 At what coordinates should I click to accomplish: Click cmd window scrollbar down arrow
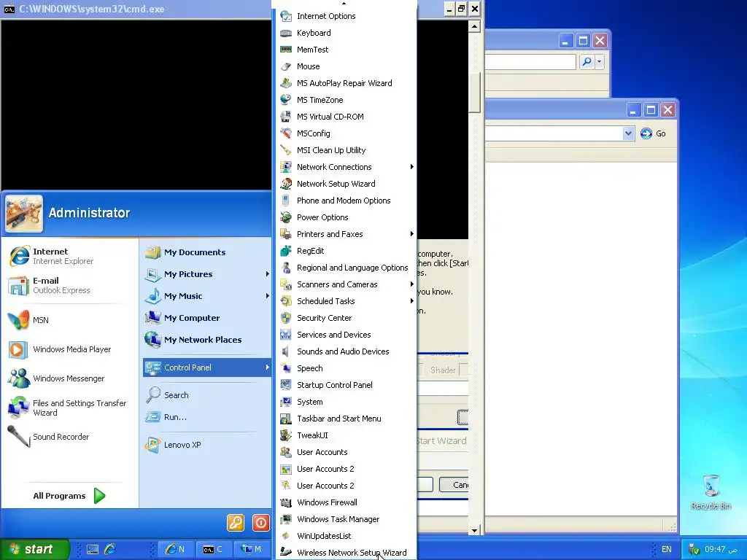[474, 530]
